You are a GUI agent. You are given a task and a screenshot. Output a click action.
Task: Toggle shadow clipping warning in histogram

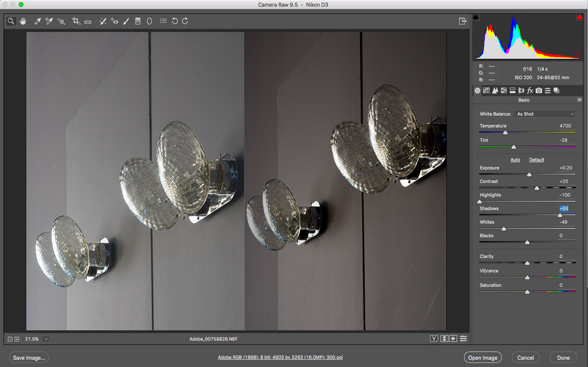pos(476,17)
